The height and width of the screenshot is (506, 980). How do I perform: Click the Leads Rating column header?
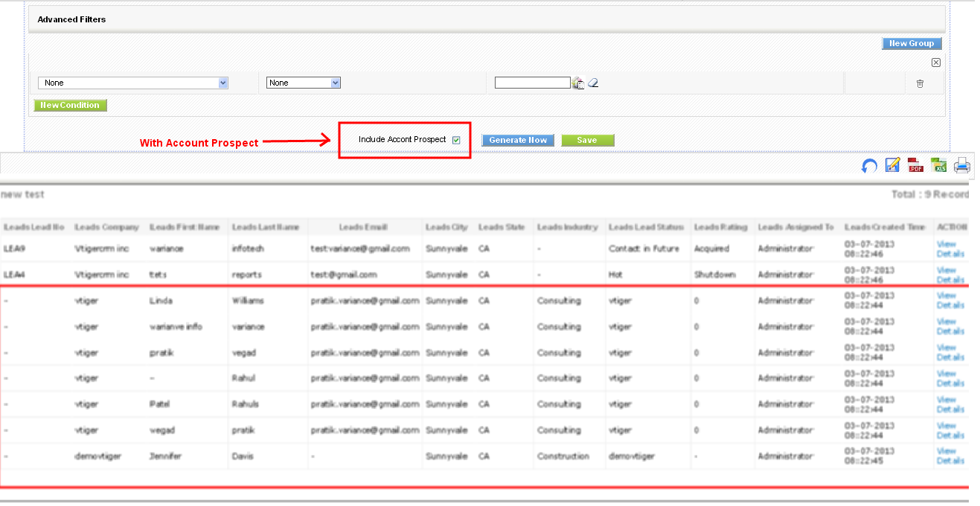click(721, 227)
